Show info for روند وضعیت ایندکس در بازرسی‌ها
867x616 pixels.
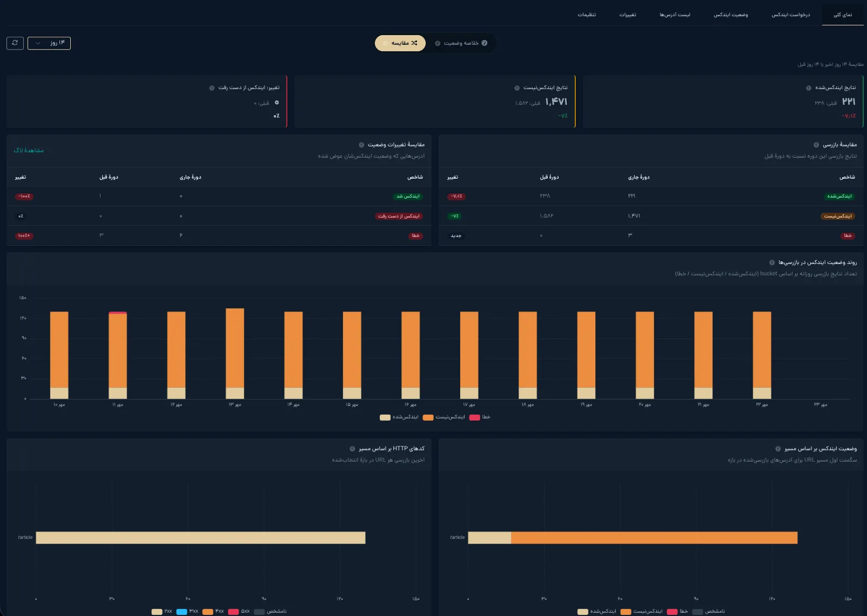772,262
